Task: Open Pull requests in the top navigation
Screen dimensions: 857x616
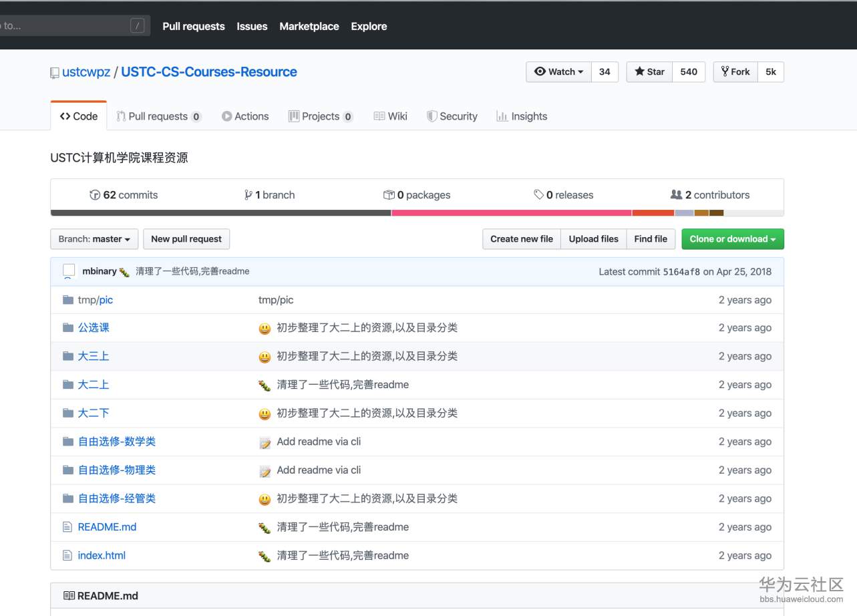Action: pos(194,26)
